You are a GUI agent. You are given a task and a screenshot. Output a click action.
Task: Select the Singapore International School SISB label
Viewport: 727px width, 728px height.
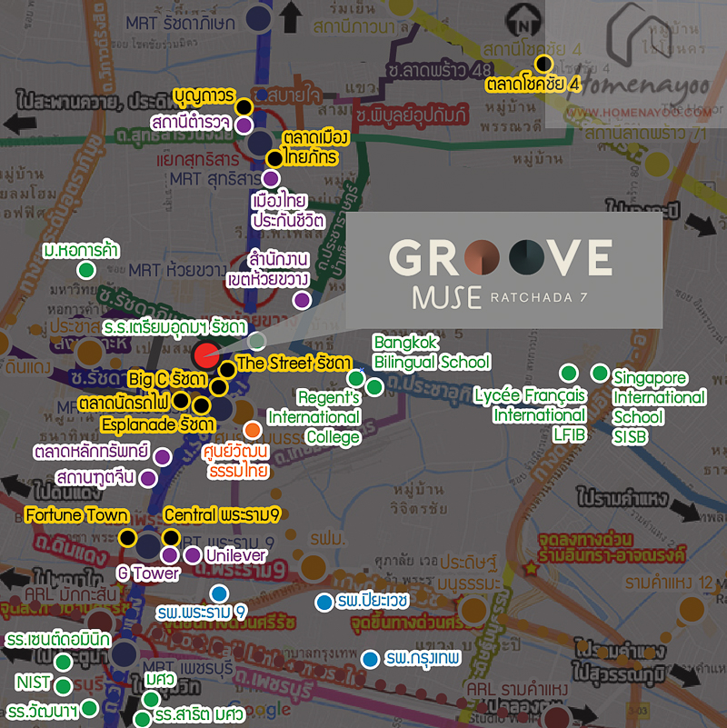click(659, 407)
